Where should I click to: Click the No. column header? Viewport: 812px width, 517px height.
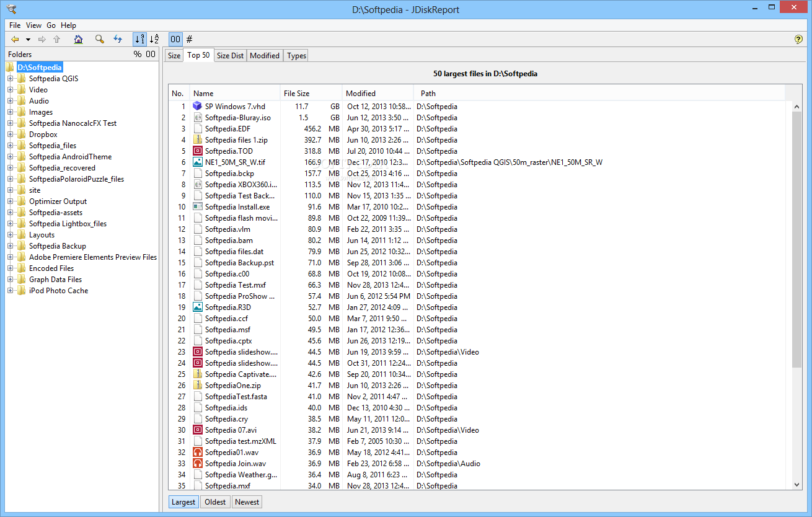coord(179,94)
